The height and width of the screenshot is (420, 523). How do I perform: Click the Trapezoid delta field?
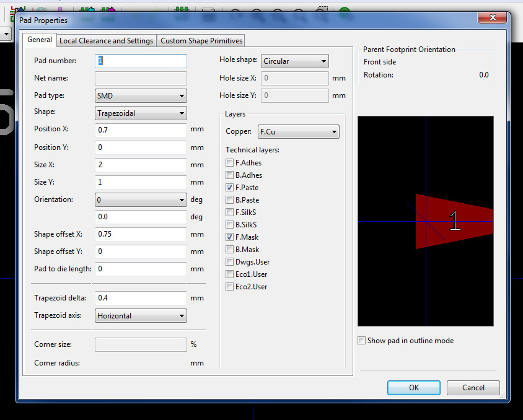pyautogui.click(x=141, y=298)
